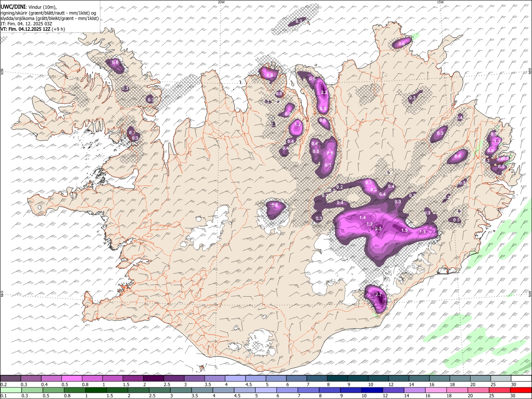Click the 20W longitude label
The image size is (532, 399).
pos(221,2)
